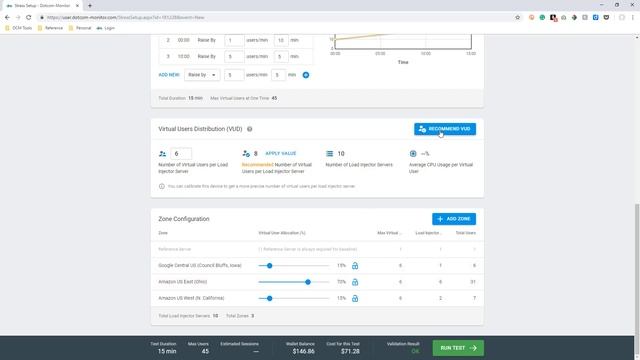Click the Cost for this Test $71.28 value
Image resolution: width=640 pixels, height=360 pixels.
coord(350,351)
